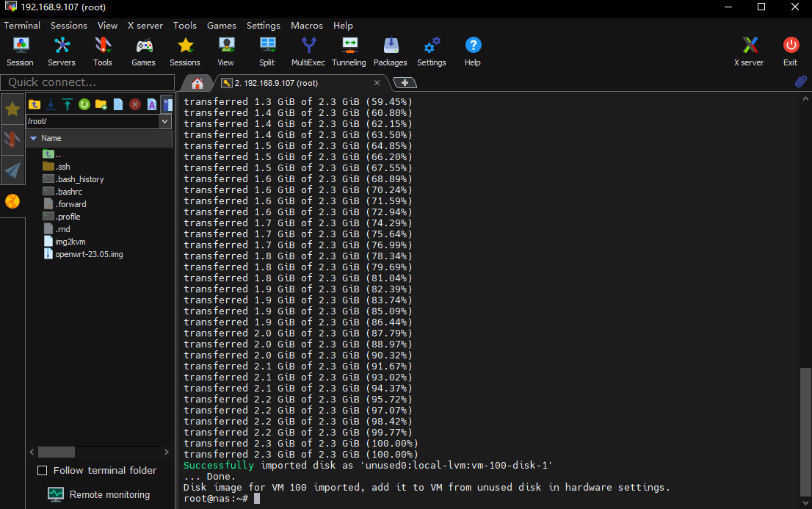812x509 pixels.
Task: Create a new file in SFTP browser
Action: pos(118,105)
